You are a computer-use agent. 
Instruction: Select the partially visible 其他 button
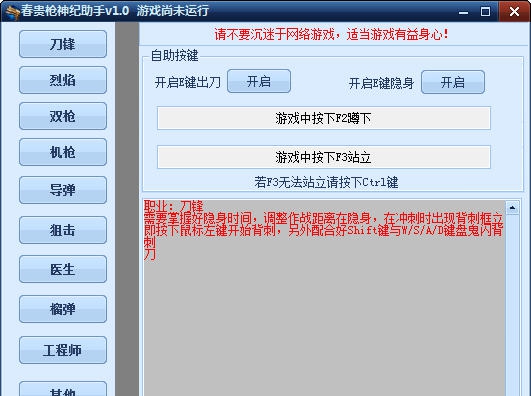coord(63,389)
